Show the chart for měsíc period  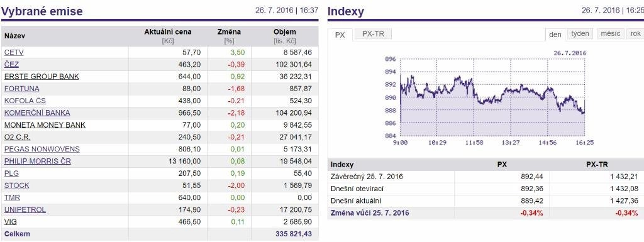pyautogui.click(x=610, y=34)
